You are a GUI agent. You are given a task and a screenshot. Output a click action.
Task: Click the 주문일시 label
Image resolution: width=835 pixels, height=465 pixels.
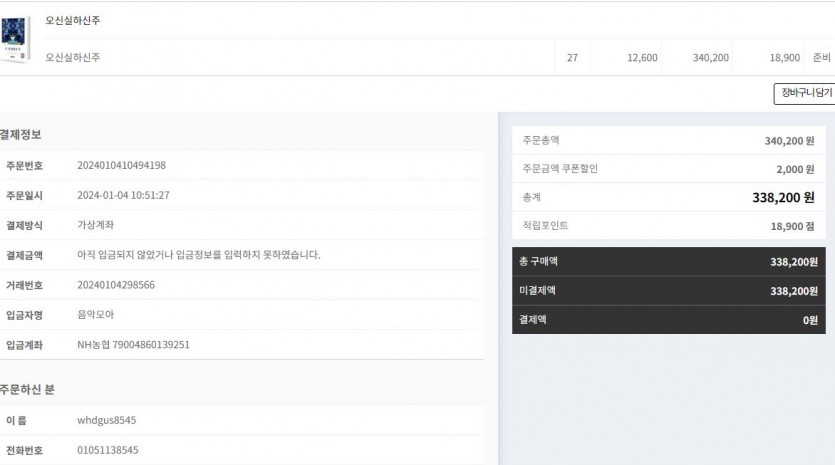[x=24, y=195]
